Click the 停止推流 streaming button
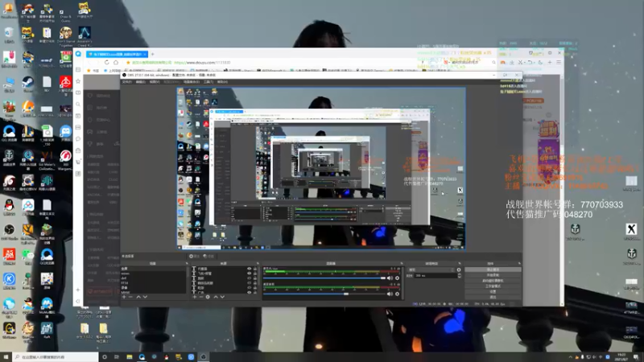This screenshot has width=644, height=362. point(493,269)
